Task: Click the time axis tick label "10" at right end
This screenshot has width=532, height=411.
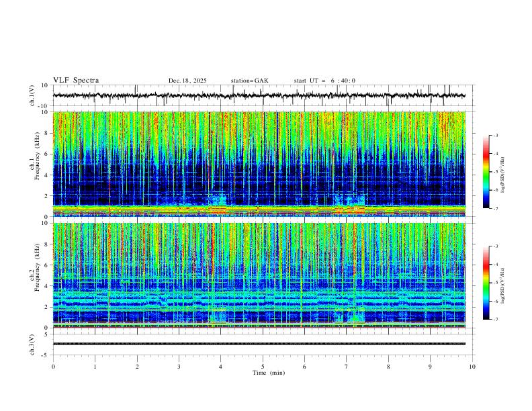Action: pyautogui.click(x=472, y=367)
